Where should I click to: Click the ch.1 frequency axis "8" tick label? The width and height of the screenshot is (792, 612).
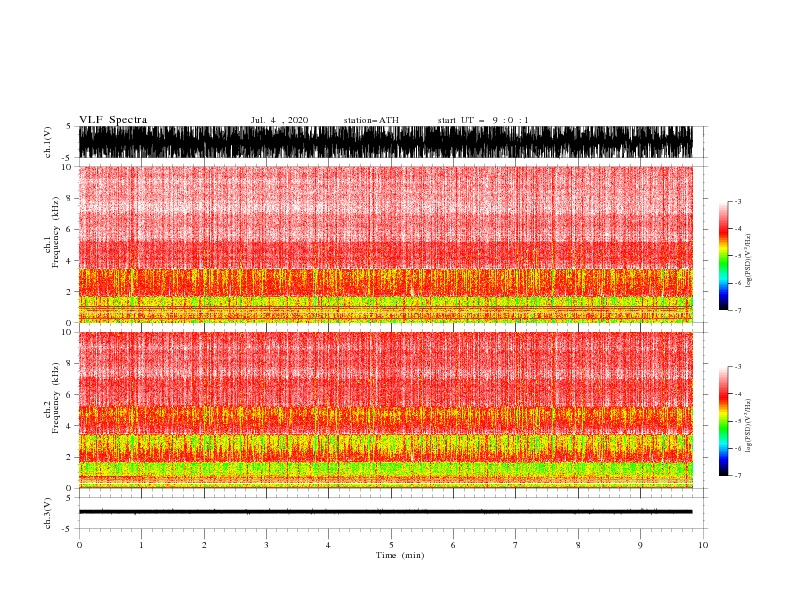coord(70,198)
